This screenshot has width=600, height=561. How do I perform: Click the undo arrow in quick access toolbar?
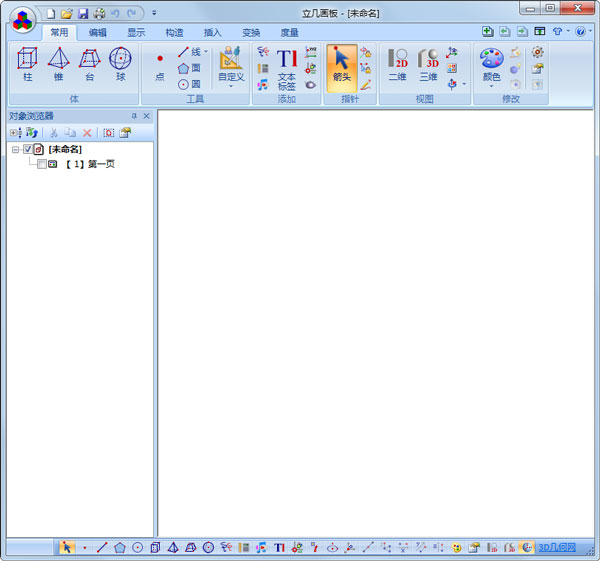click(115, 14)
